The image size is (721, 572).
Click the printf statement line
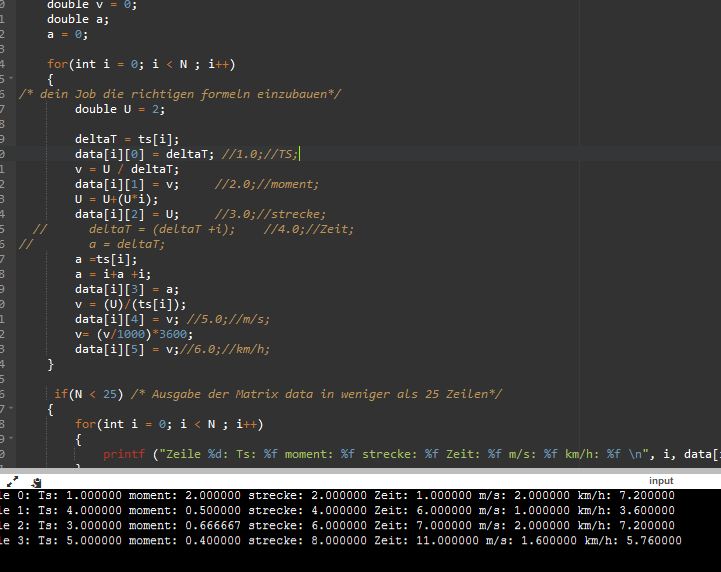(x=412, y=454)
